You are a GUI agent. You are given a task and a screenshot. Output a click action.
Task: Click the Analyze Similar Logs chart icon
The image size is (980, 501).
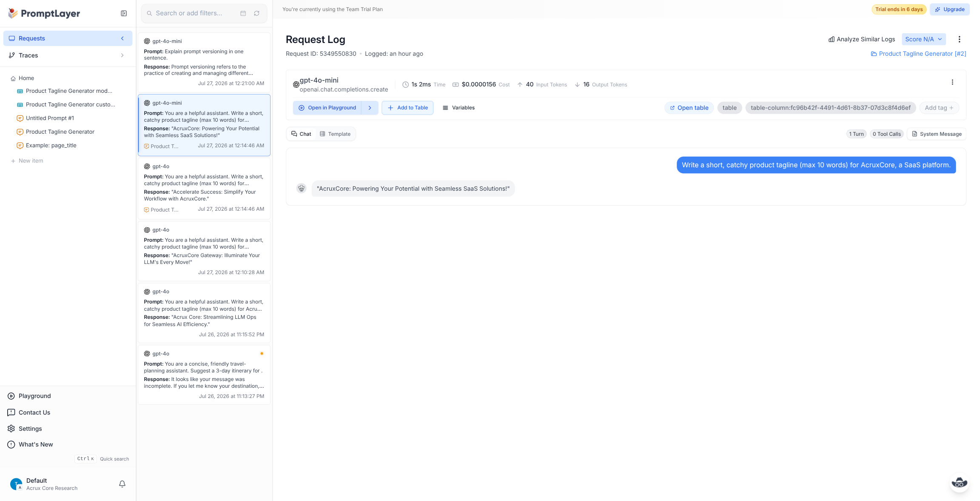point(831,39)
